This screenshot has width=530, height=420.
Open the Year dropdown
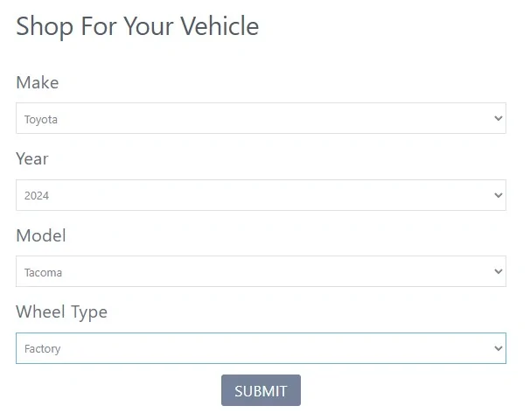pyautogui.click(x=261, y=195)
